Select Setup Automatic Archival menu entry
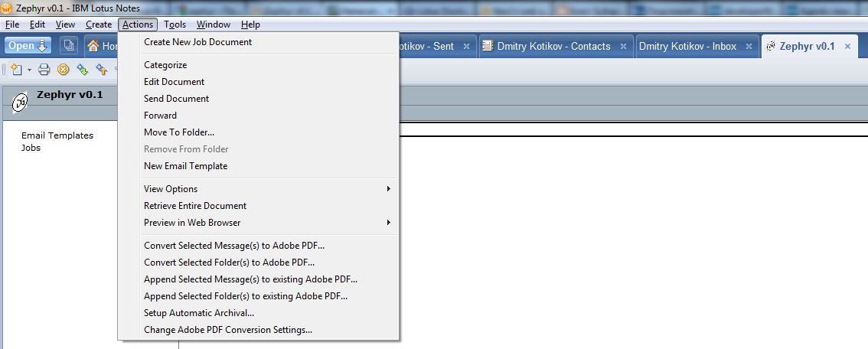 point(199,313)
